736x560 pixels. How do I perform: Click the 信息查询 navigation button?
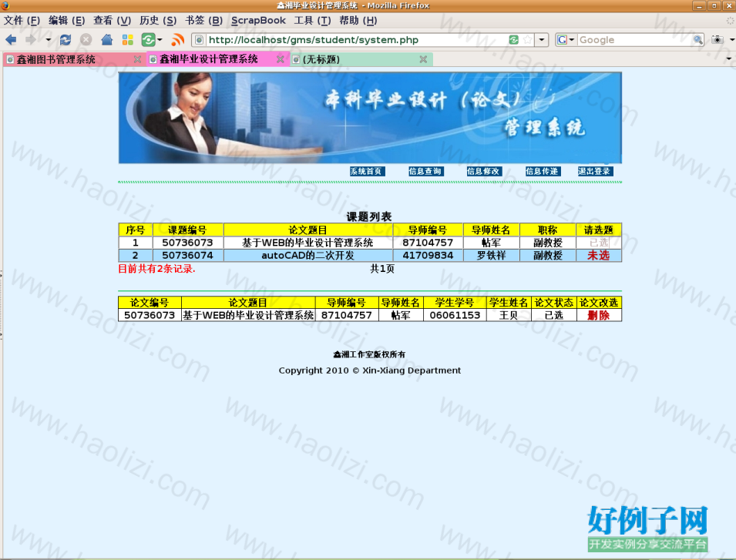[426, 172]
